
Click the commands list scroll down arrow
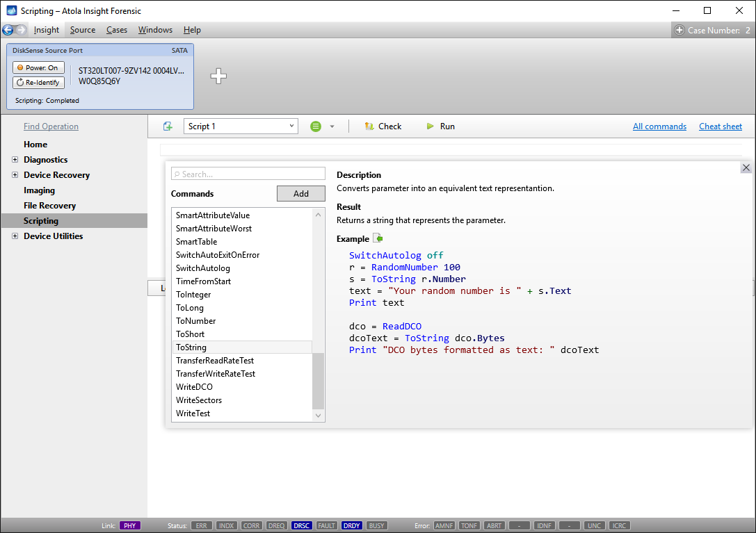point(319,416)
